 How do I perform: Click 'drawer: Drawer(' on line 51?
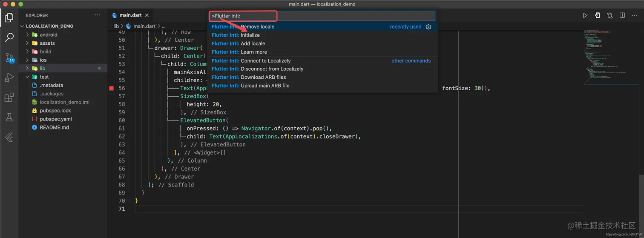pyautogui.click(x=179, y=48)
